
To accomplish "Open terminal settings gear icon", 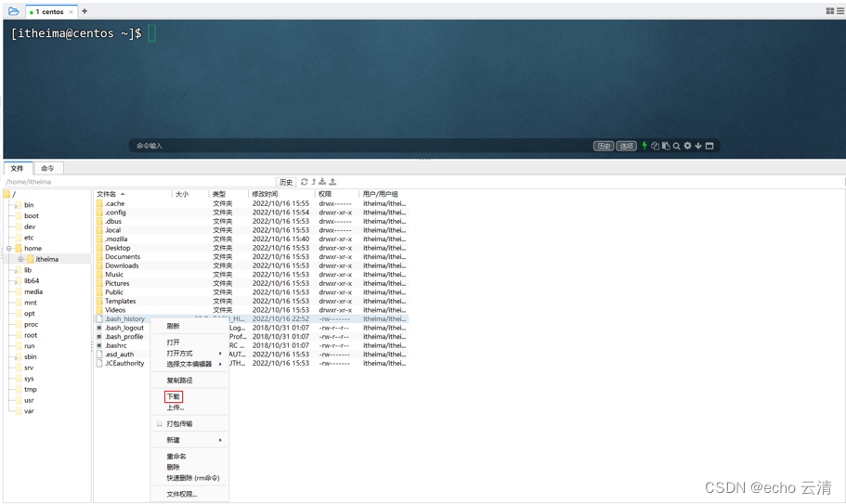I will click(687, 146).
